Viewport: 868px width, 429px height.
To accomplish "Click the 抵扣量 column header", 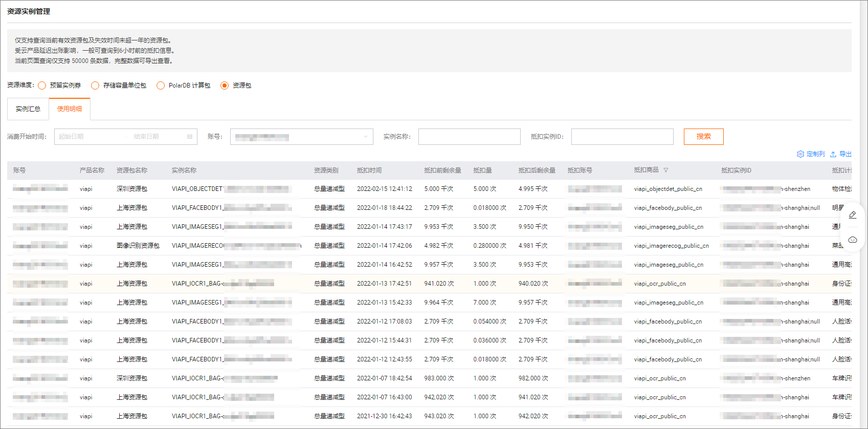I will click(483, 170).
